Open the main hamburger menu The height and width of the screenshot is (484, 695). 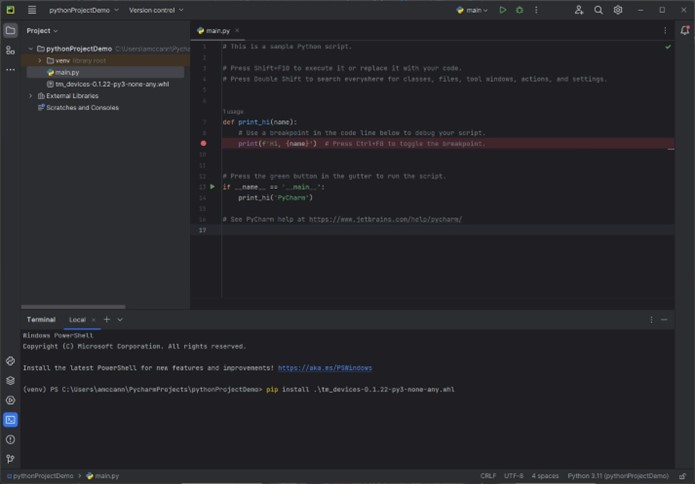click(x=32, y=10)
